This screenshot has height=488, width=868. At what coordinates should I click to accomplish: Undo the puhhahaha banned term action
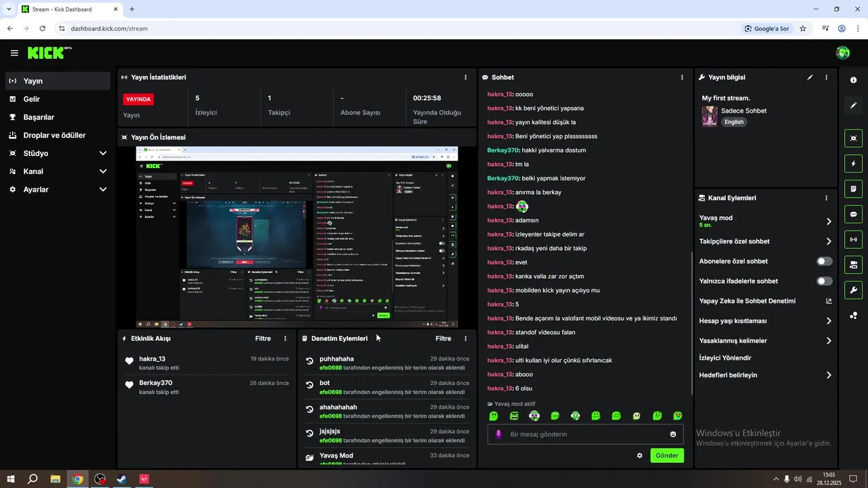click(309, 361)
